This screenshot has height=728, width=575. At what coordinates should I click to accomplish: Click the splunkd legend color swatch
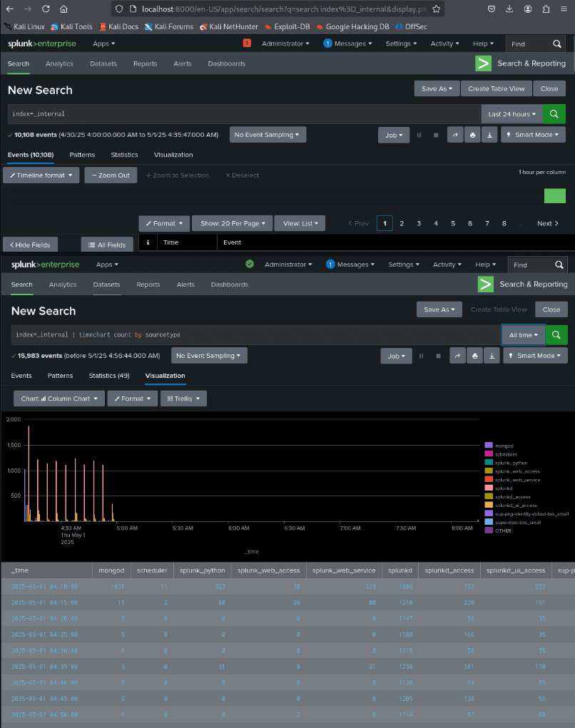pos(488,488)
